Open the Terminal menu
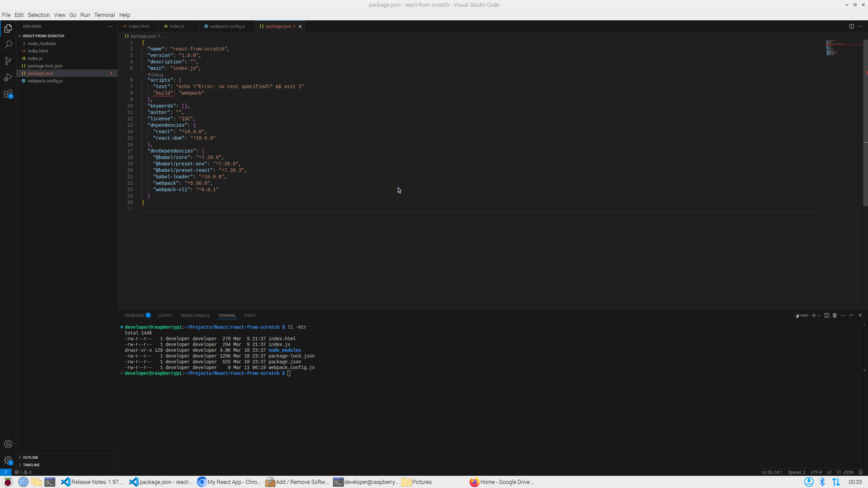Screen dimensions: 868x488 104,15
